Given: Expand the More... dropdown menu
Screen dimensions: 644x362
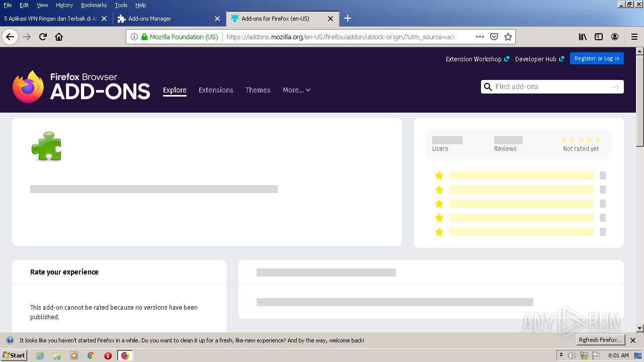Looking at the screenshot, I should point(296,90).
